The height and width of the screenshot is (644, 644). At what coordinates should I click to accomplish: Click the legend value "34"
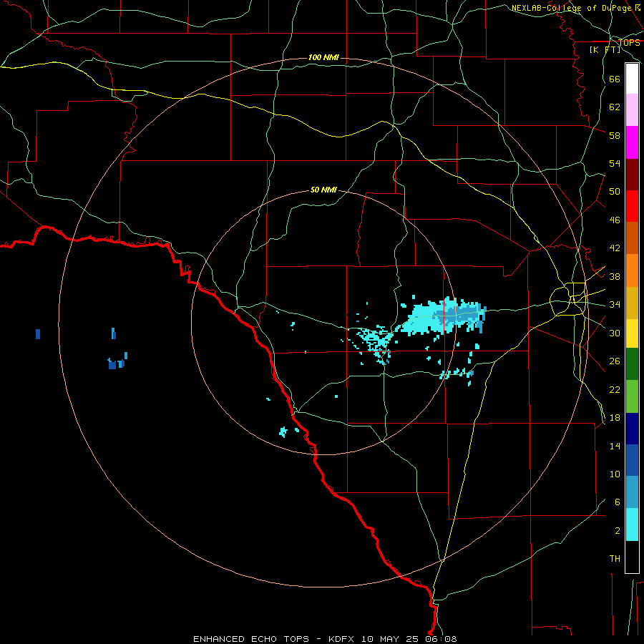[x=615, y=305]
